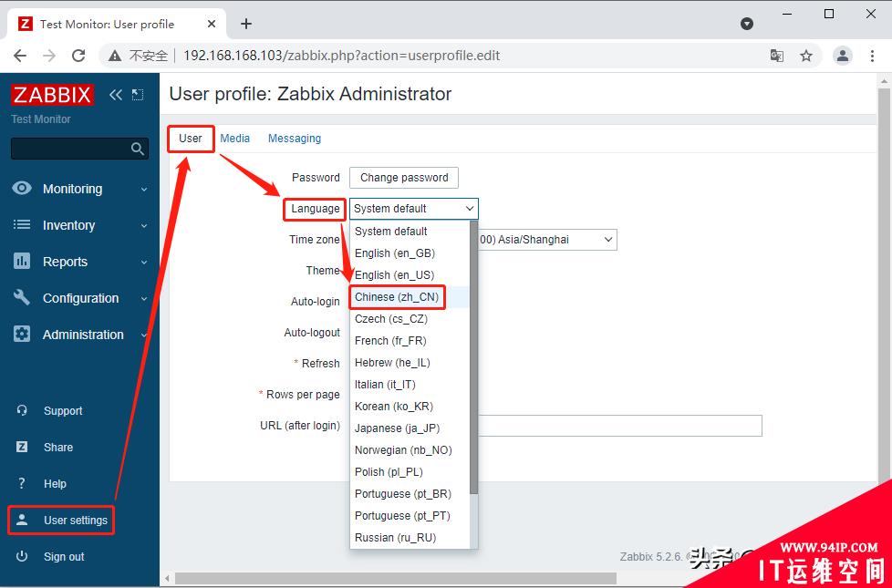This screenshot has height=588, width=892.
Task: Click the Inventory list icon
Action: click(x=22, y=224)
